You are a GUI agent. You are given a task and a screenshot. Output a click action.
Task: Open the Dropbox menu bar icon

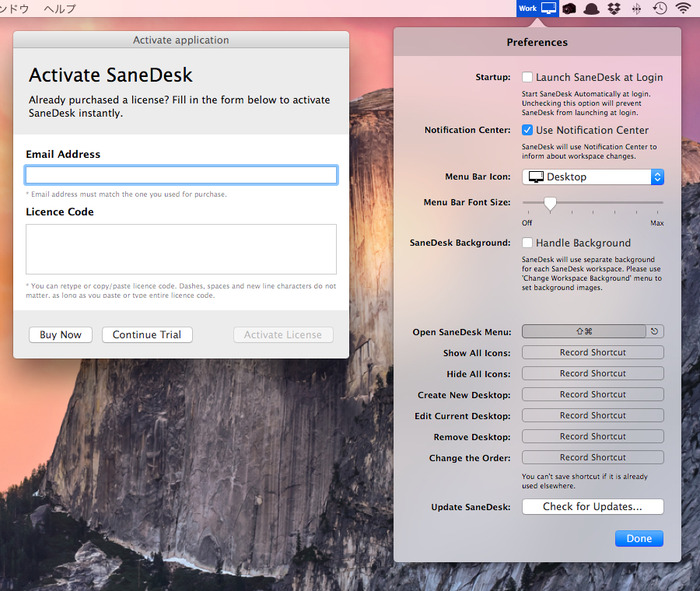(x=615, y=8)
